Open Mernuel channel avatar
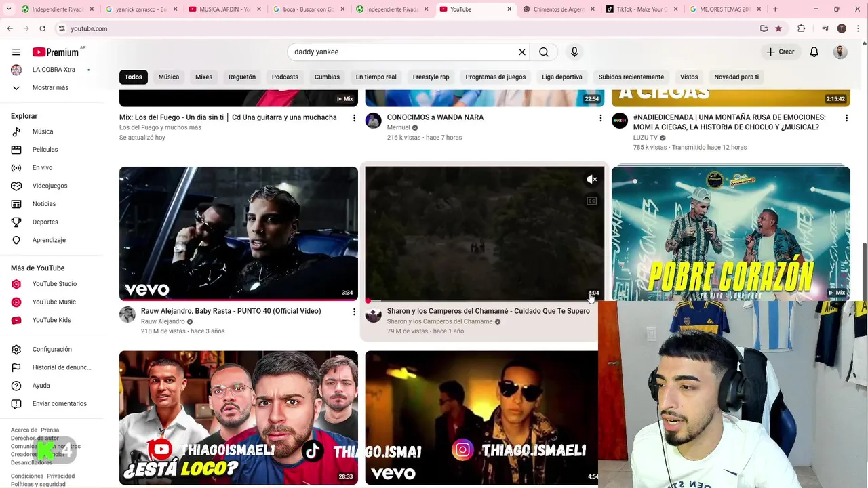868x488 pixels. point(374,121)
